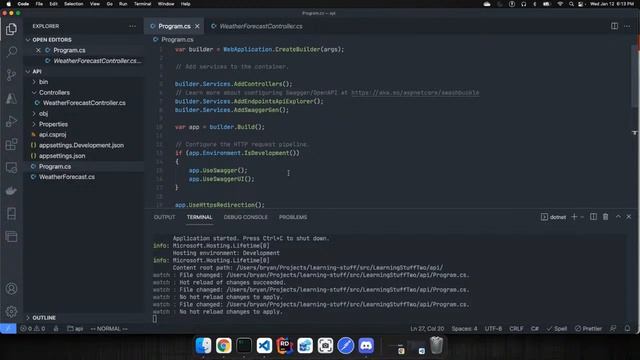
Task: Add a new terminal
Action: (574, 217)
